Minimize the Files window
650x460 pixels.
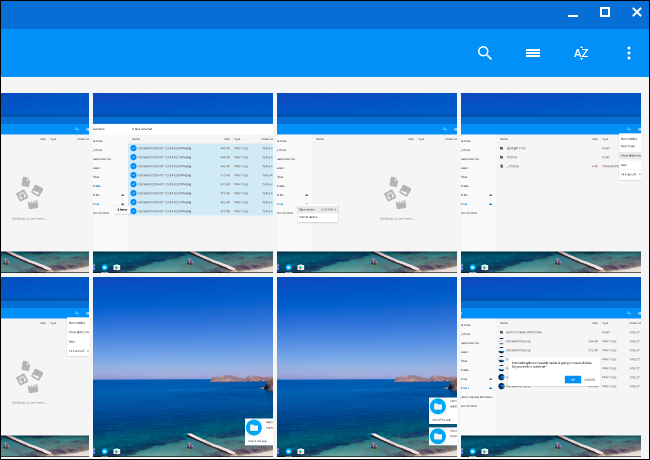pyautogui.click(x=573, y=15)
